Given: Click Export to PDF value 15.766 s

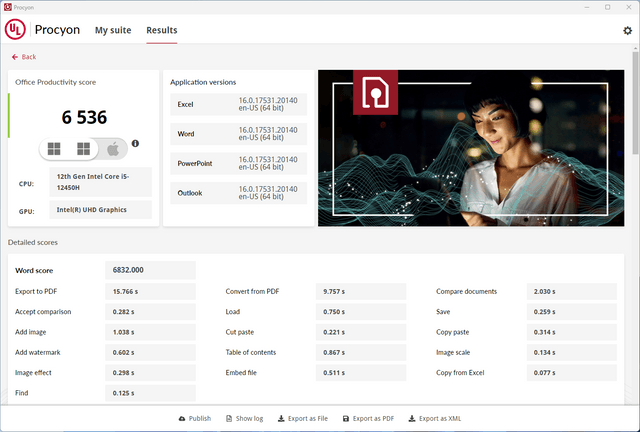Looking at the screenshot, I should click(x=150, y=292).
